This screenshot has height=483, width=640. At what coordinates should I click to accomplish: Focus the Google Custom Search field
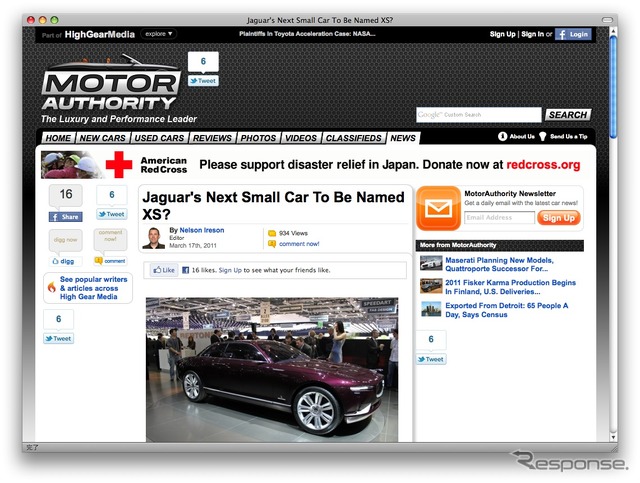click(479, 115)
